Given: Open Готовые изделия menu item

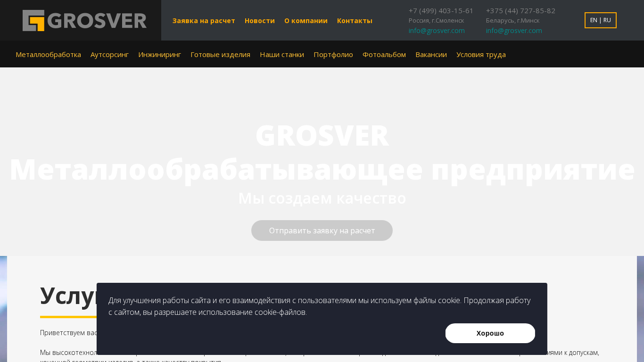Looking at the screenshot, I should click(221, 55).
